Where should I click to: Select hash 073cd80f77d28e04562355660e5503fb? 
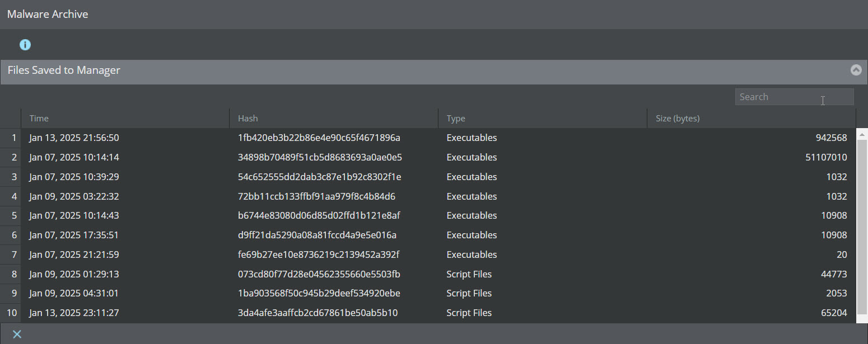(x=319, y=274)
